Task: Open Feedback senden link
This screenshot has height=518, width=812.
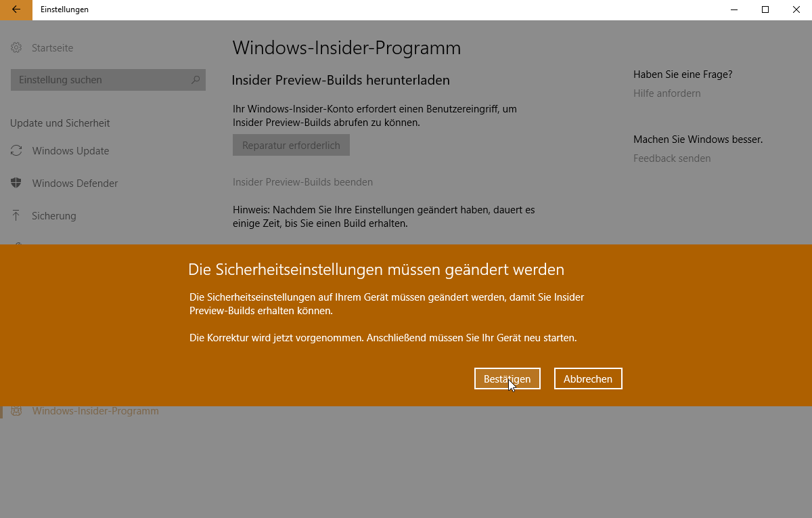Action: click(x=672, y=158)
